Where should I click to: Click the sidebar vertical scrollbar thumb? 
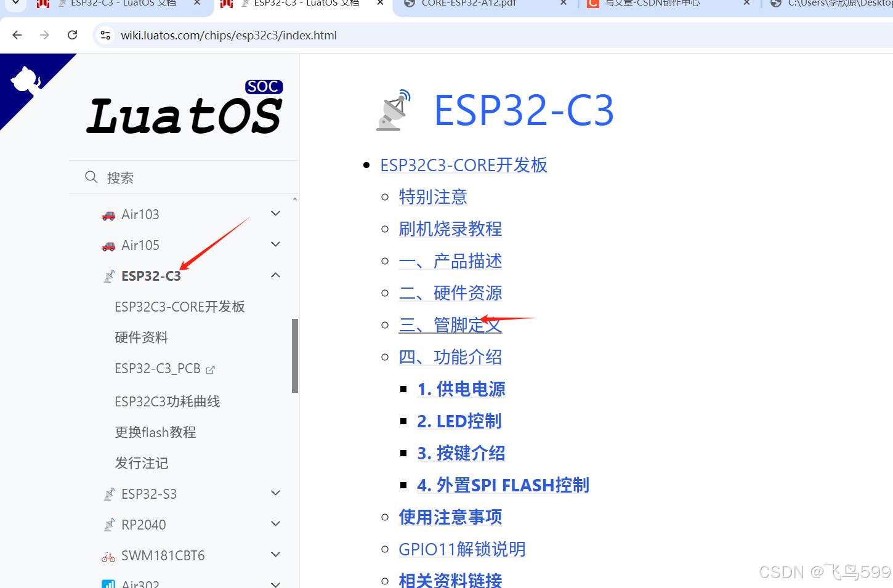click(x=295, y=356)
